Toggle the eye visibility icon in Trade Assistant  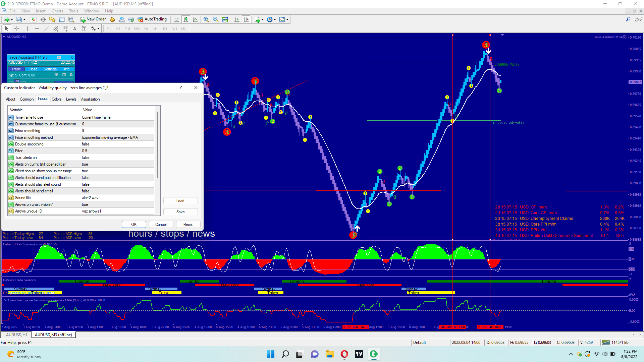[x=56, y=75]
